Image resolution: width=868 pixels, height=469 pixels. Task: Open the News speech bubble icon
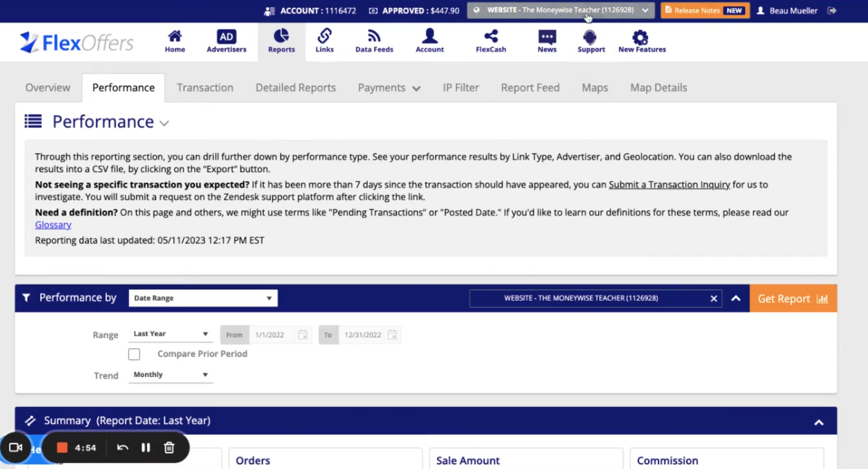[547, 37]
